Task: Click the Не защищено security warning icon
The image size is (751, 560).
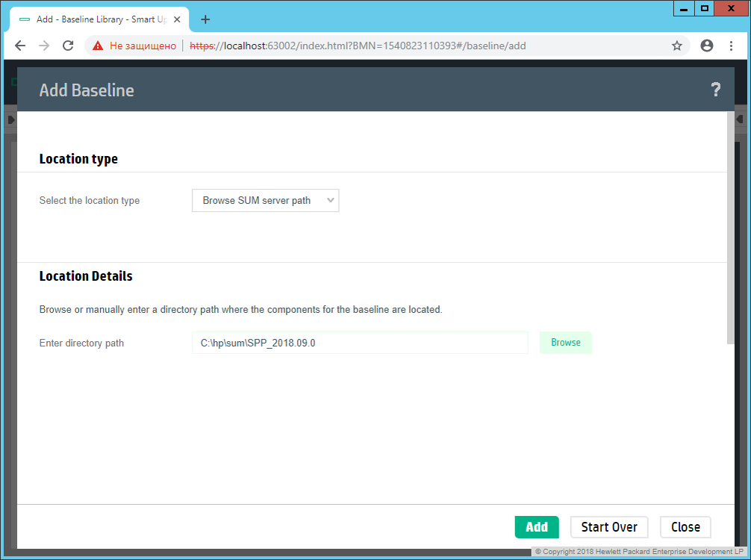Action: (96, 46)
